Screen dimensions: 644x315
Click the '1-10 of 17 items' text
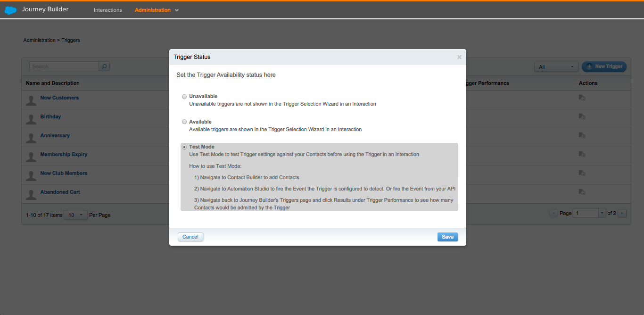click(x=44, y=215)
